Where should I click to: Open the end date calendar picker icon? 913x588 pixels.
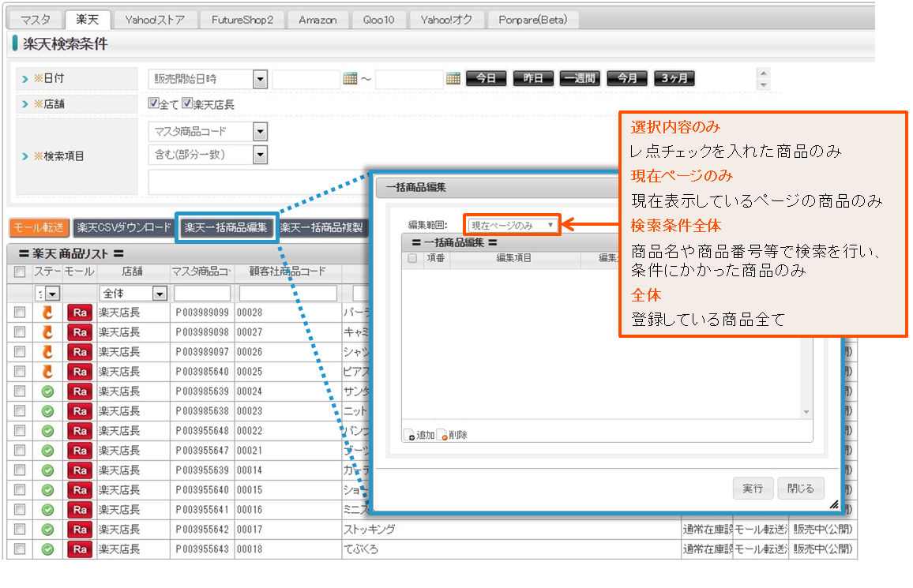[x=453, y=78]
